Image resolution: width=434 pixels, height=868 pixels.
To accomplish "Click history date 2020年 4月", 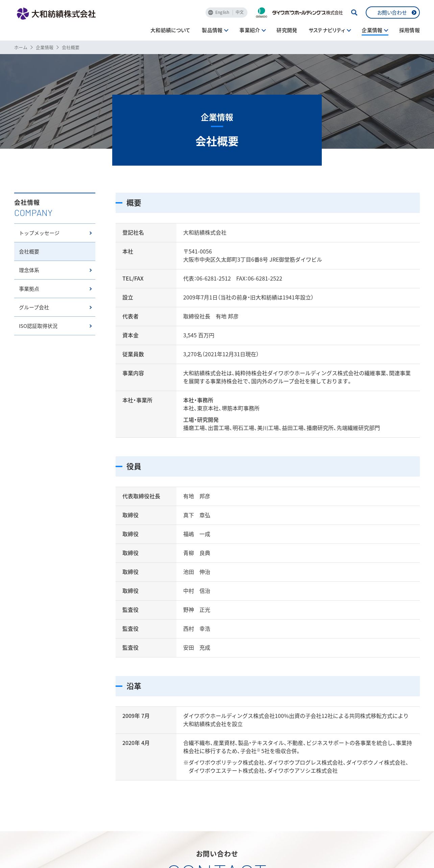I will pos(136,743).
